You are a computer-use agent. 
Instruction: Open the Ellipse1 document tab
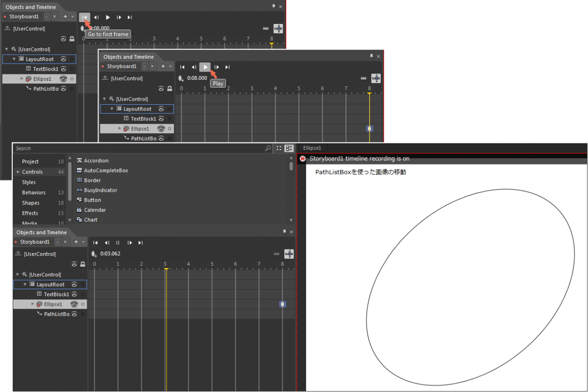click(312, 148)
